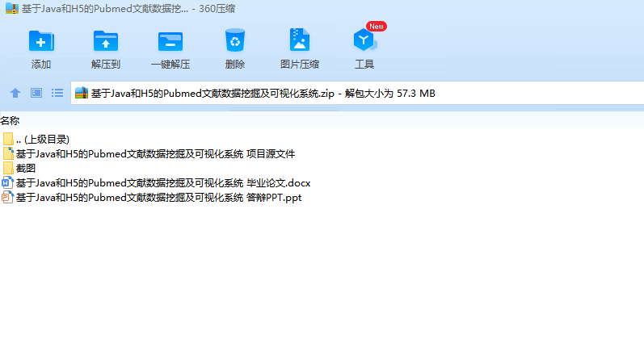Screen dimensions: 644x343
Task: Click the red New badge on 工具
Action: (x=377, y=27)
